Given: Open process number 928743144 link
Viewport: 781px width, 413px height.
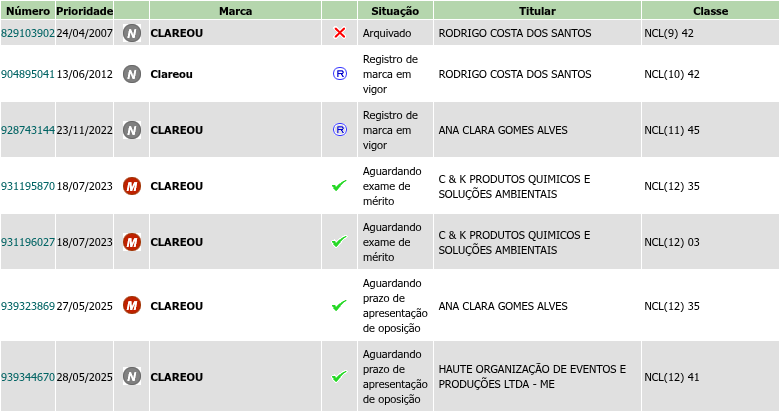Looking at the screenshot, I should [x=28, y=130].
